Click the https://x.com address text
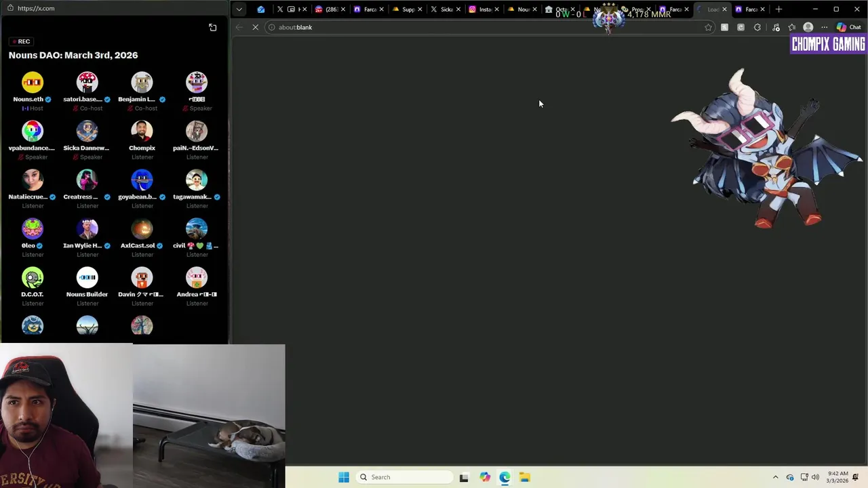Screen dimensions: 868x488 click(36, 8)
